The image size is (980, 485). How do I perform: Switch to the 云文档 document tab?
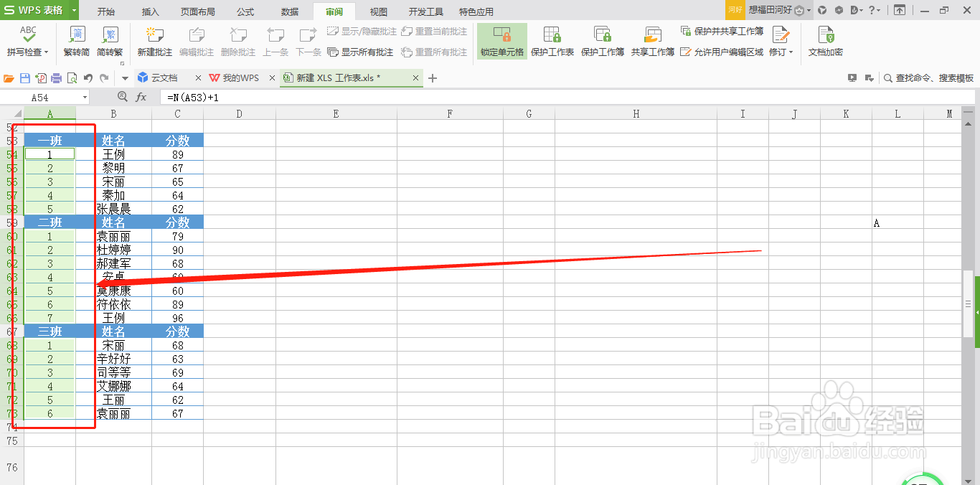[x=164, y=78]
